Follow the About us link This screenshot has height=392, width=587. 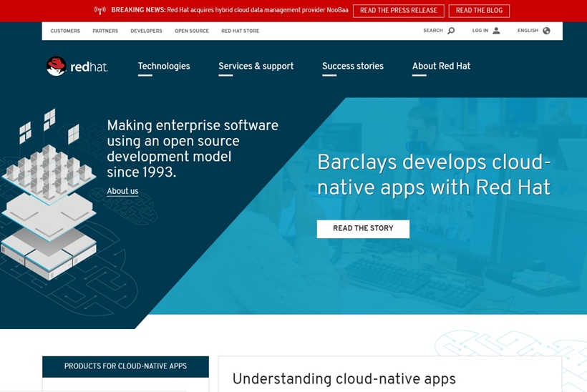(x=123, y=191)
